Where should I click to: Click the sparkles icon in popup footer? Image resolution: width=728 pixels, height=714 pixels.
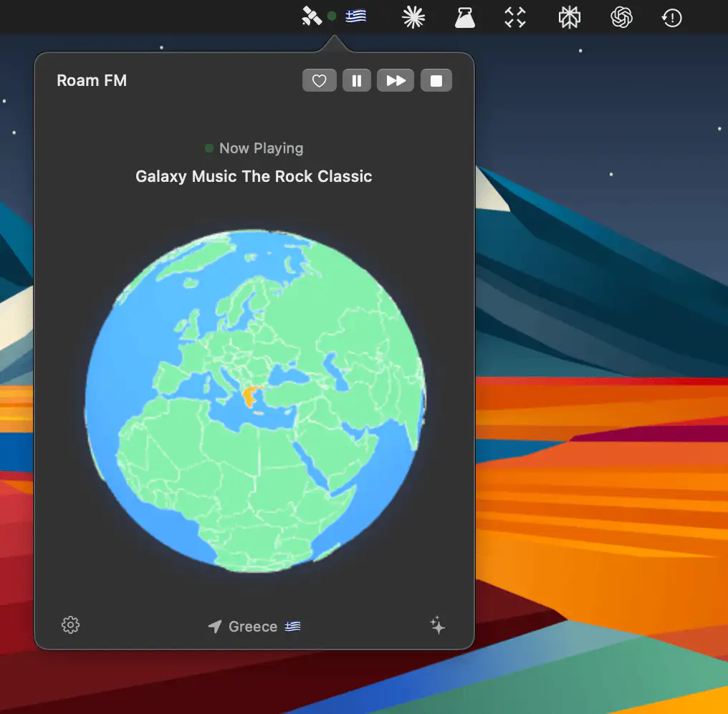(437, 626)
